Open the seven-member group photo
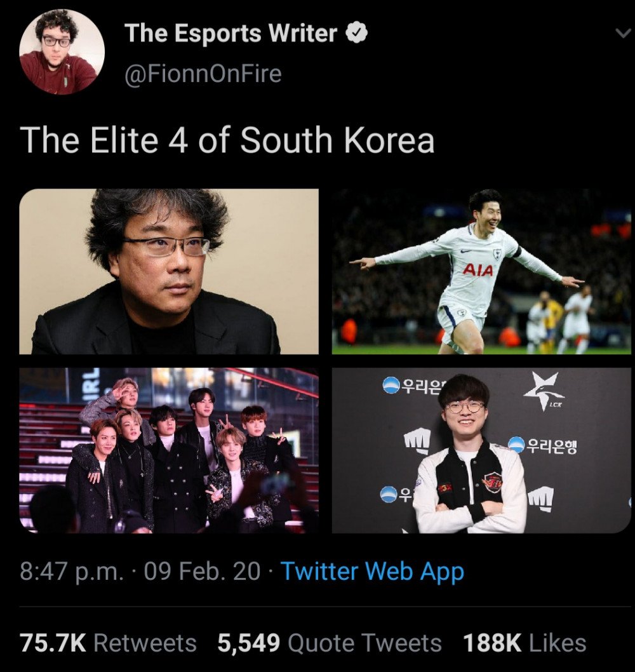This screenshot has width=635, height=672. (169, 450)
